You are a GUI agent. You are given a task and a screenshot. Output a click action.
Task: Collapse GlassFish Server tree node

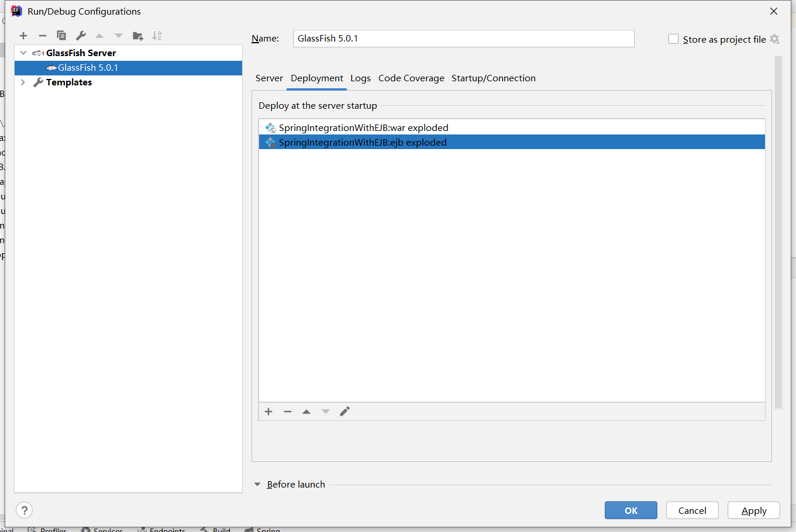[x=23, y=53]
